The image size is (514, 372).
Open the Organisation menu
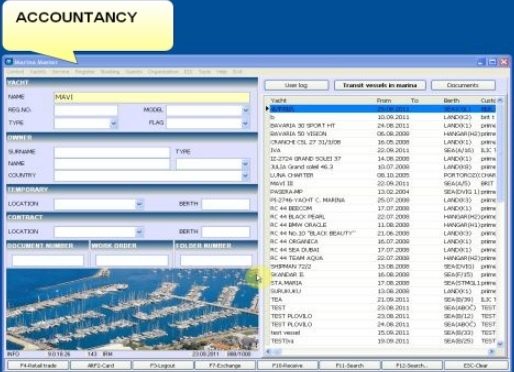tap(163, 72)
